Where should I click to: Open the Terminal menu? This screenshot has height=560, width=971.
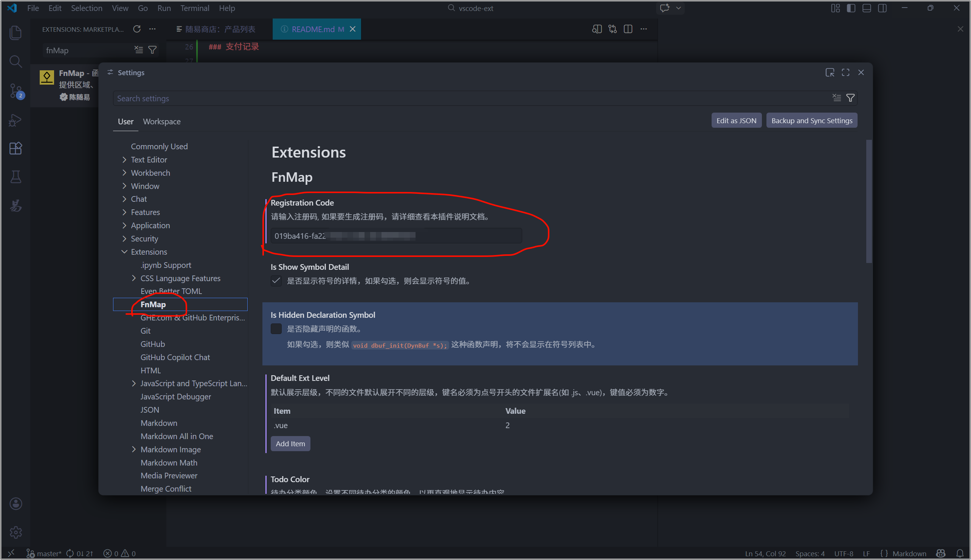tap(194, 8)
